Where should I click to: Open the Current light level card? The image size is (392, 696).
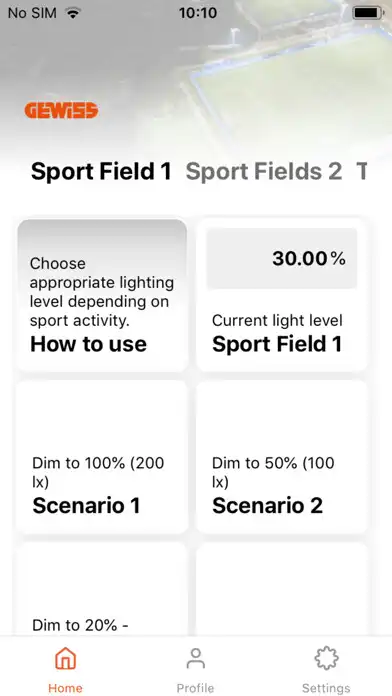(282, 295)
